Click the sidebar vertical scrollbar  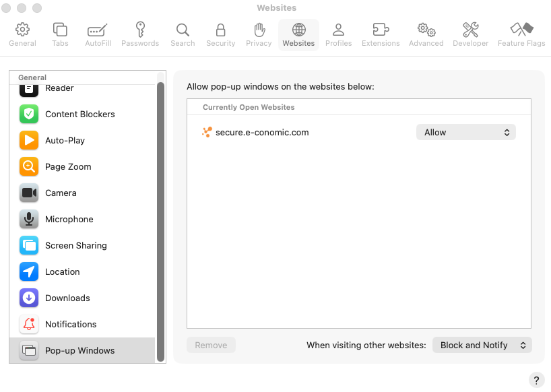point(160,216)
